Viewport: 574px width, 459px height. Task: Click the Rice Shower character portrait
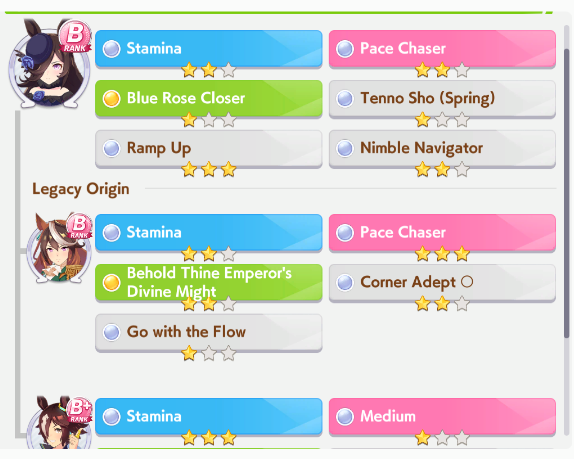[49, 64]
